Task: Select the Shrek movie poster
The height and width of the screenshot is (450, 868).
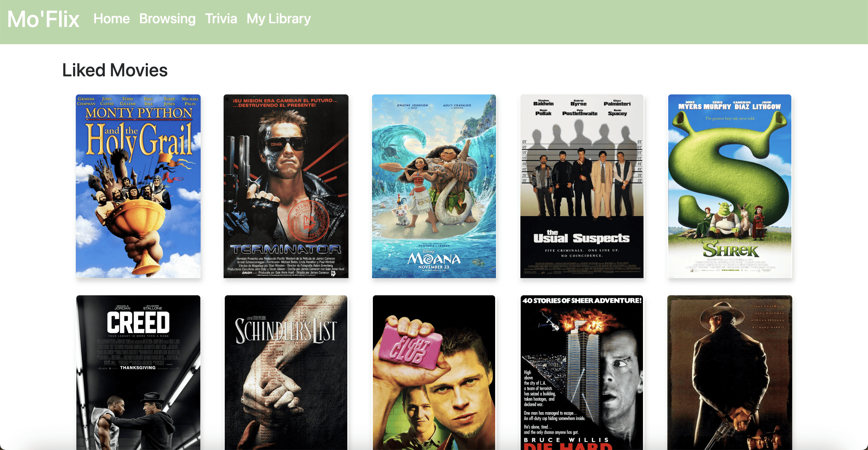Action: click(730, 186)
